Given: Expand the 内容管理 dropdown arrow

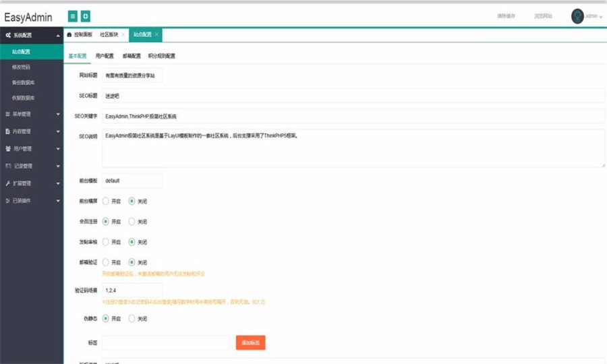Looking at the screenshot, I should pos(58,131).
